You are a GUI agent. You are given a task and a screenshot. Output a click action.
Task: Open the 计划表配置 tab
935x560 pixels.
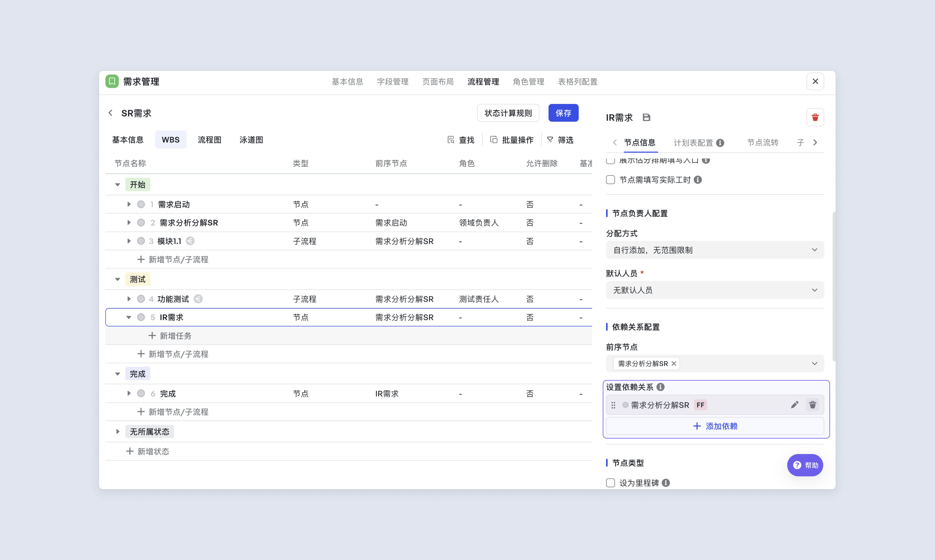(693, 143)
